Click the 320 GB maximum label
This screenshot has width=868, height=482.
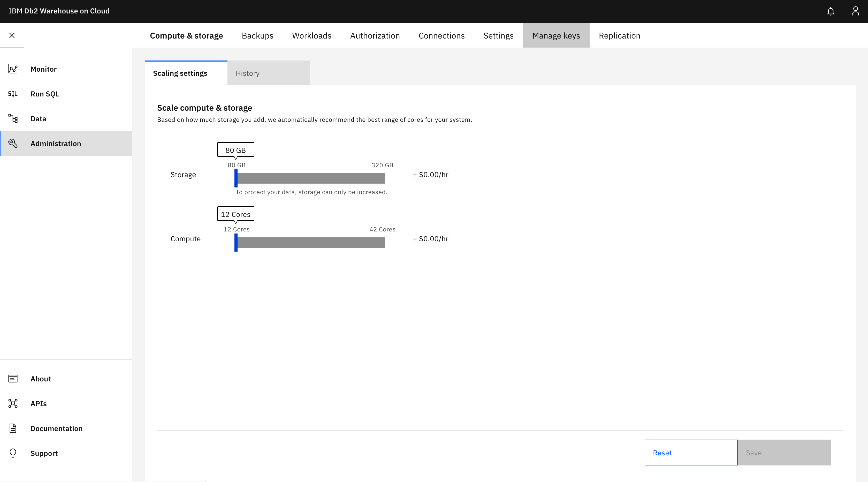coord(382,165)
